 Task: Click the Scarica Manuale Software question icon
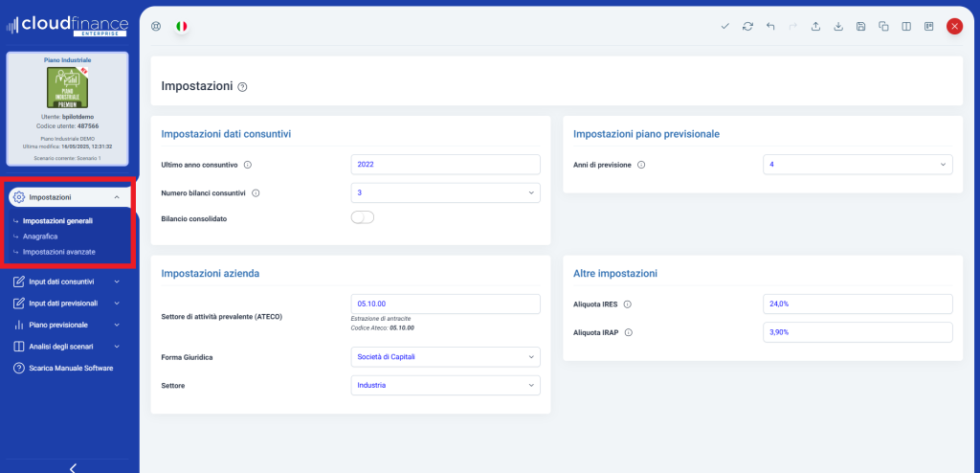pyautogui.click(x=19, y=369)
